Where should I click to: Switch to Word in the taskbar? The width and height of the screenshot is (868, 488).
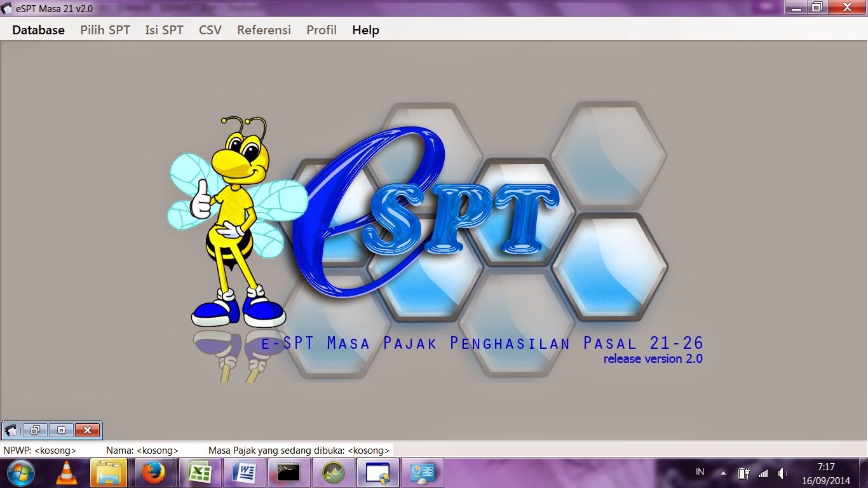244,473
